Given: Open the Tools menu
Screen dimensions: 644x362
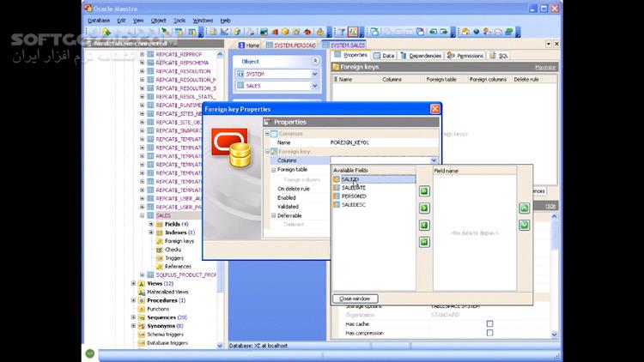Looking at the screenshot, I should pyautogui.click(x=179, y=20).
